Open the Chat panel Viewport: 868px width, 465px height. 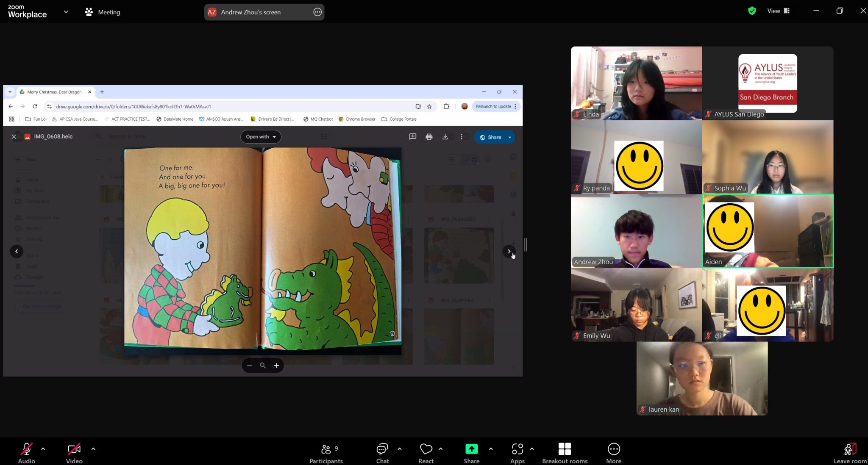click(382, 452)
